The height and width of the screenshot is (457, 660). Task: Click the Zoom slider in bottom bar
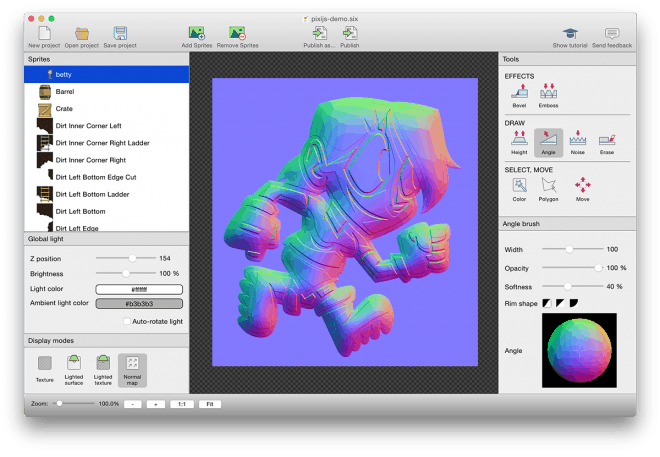point(74,404)
